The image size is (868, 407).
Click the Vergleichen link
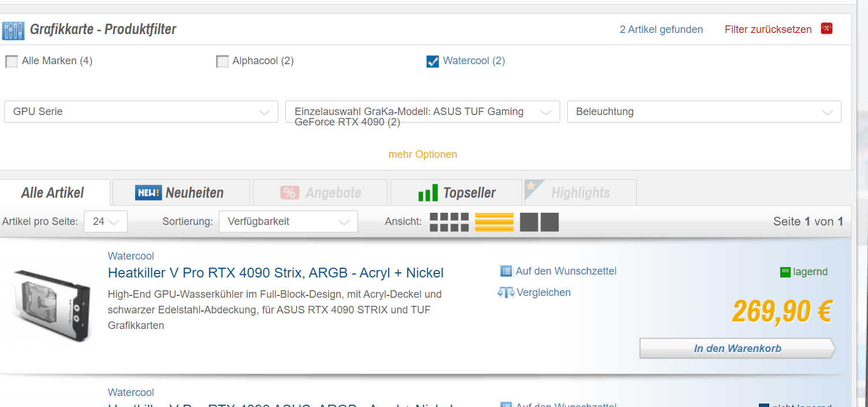point(543,293)
